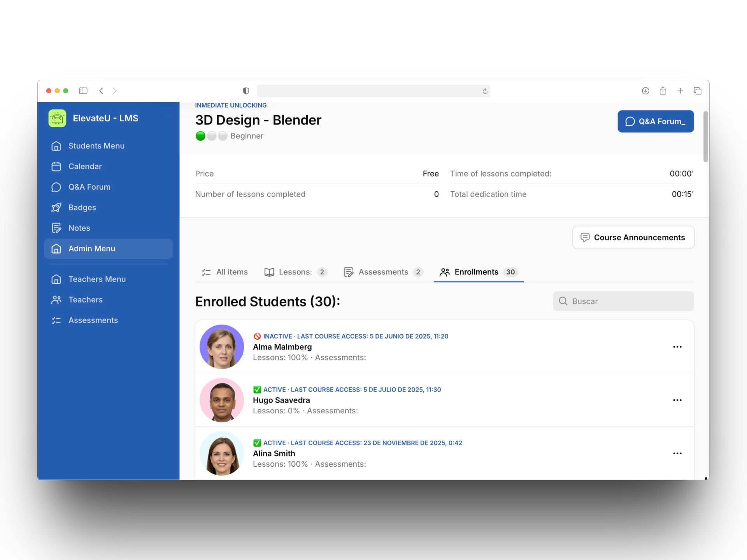
Task: Open the Calendar from the sidebar
Action: coord(85,166)
